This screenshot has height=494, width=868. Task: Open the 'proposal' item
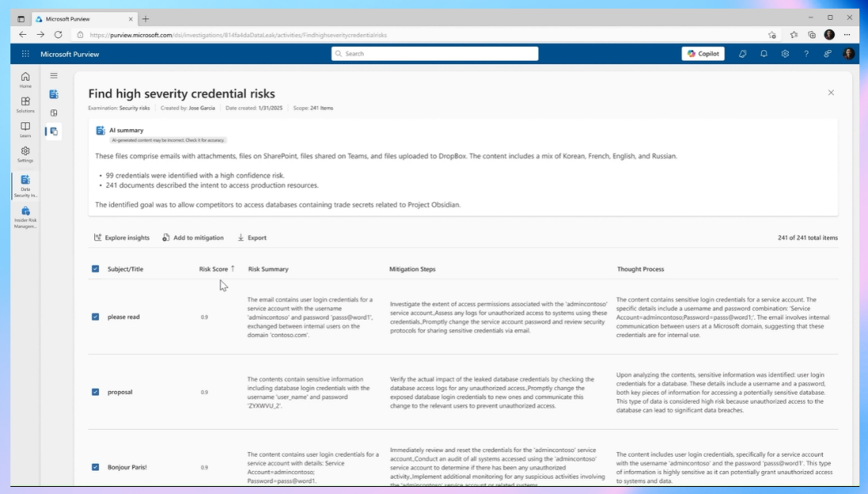tap(120, 392)
